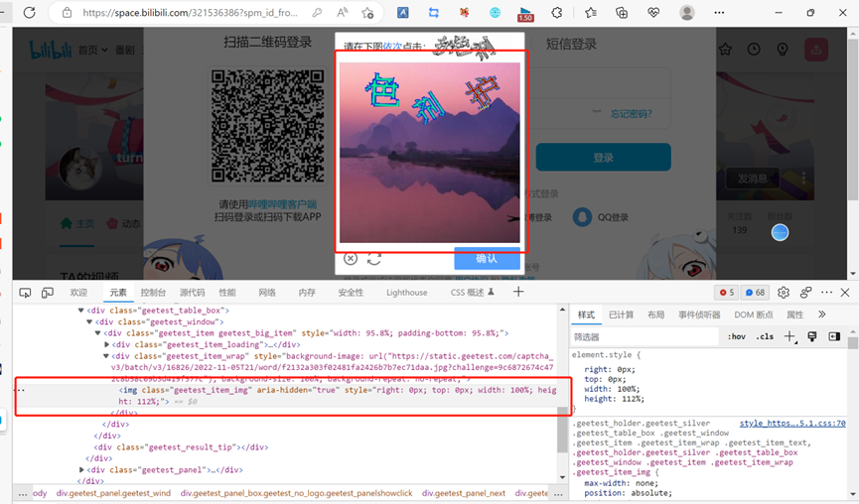Open the Favorites list icon
This screenshot has height=504, width=859.
(591, 12)
